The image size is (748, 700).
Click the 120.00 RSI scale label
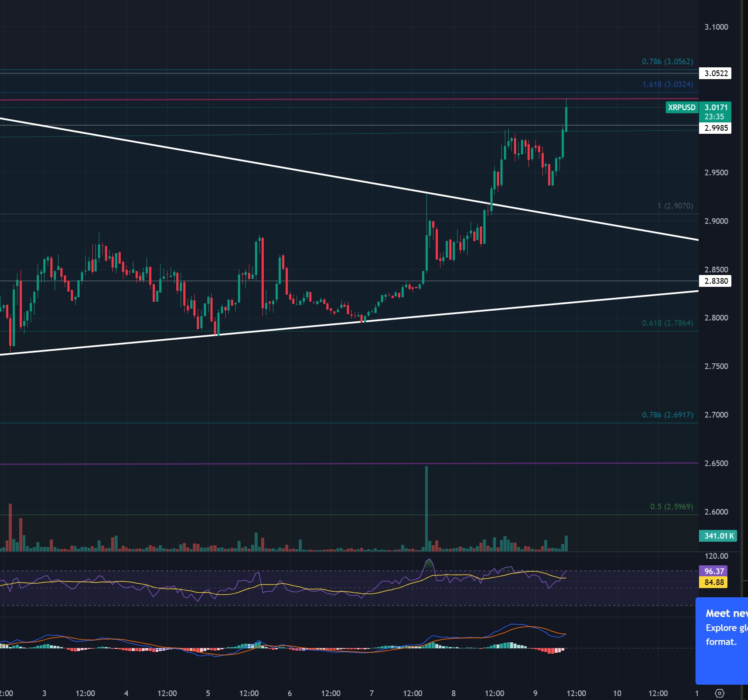(x=716, y=556)
